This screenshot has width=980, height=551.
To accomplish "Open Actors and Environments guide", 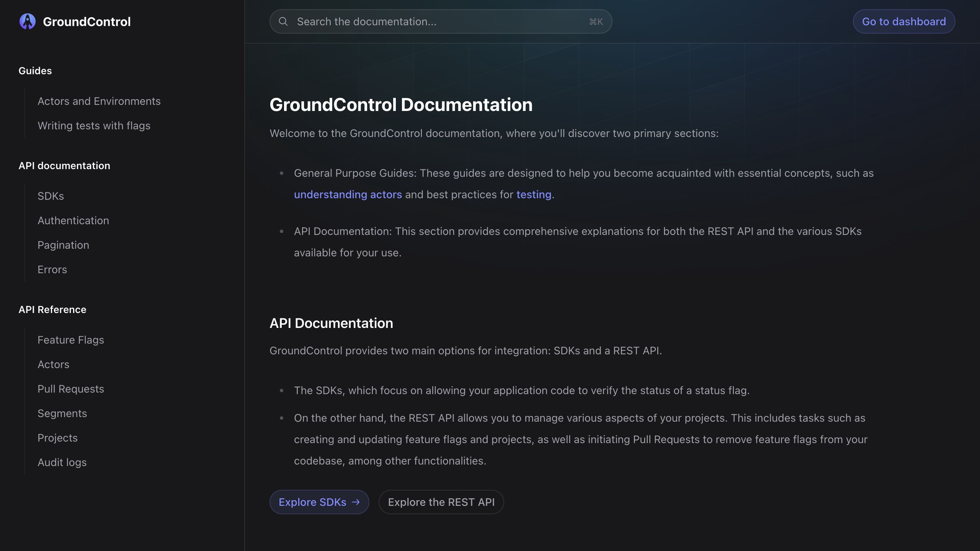I will [x=99, y=101].
